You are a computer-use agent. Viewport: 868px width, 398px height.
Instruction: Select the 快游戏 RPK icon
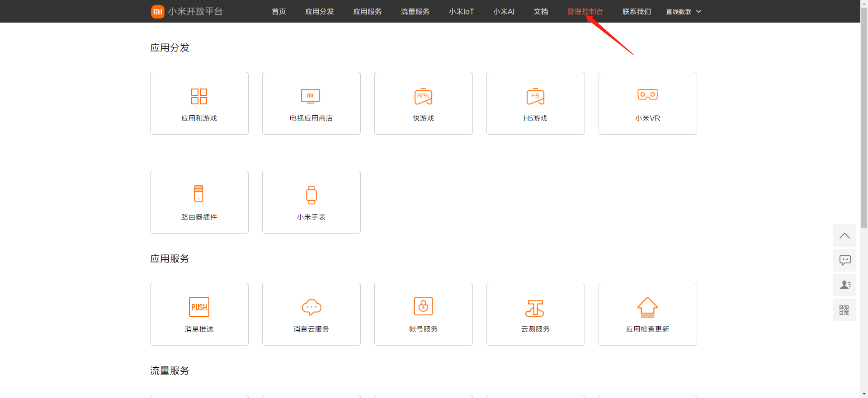point(423,96)
